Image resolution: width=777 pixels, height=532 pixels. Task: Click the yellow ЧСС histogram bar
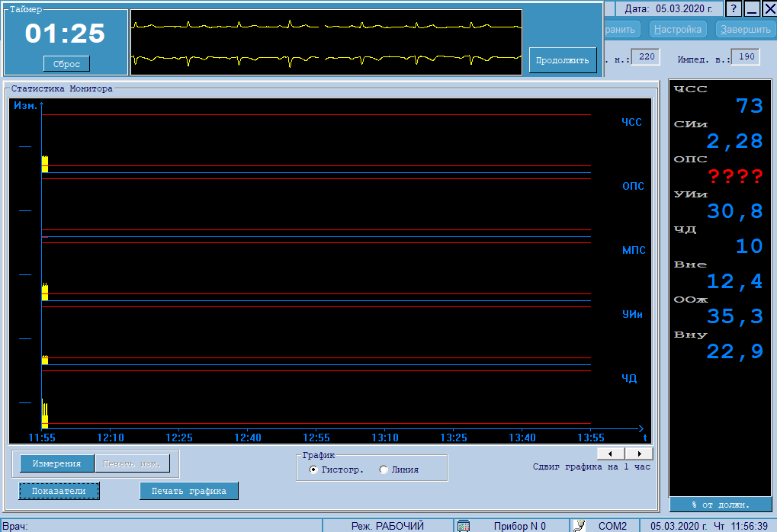coord(44,164)
